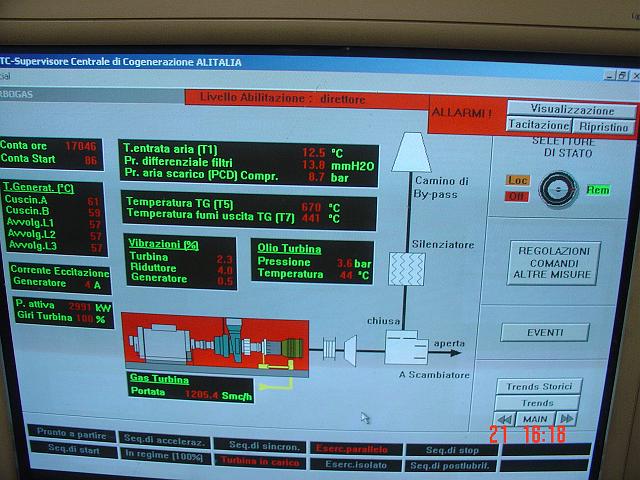
Task: Click the chiusa damper position label
Action: point(383,321)
